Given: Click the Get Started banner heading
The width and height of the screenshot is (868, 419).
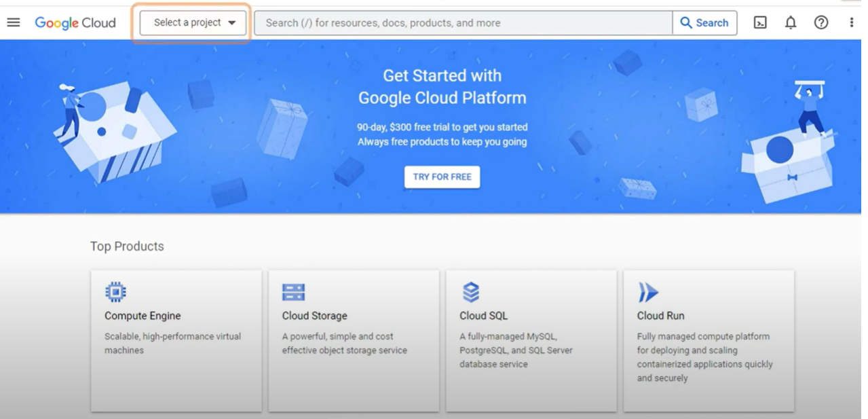Looking at the screenshot, I should click(442, 87).
